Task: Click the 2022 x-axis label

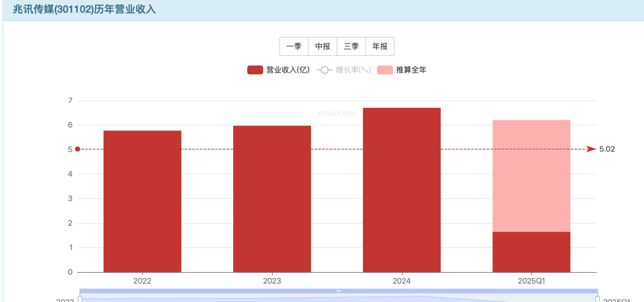Action: [142, 281]
